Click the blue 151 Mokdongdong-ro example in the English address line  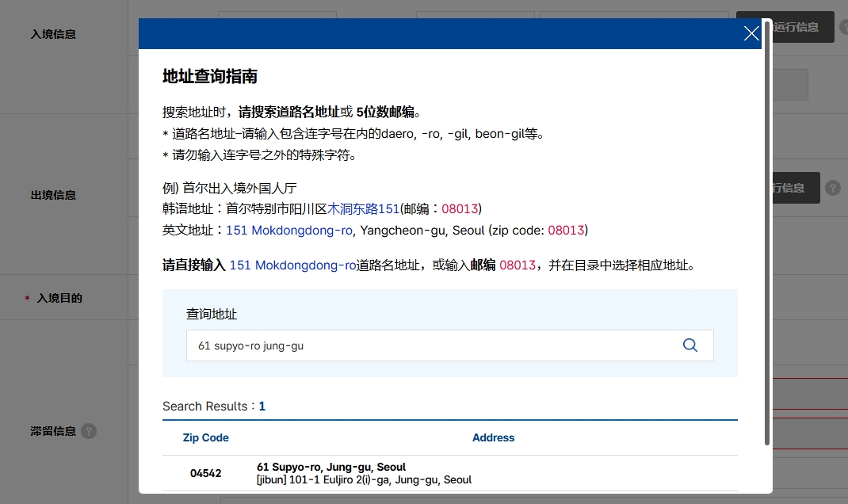coord(288,231)
